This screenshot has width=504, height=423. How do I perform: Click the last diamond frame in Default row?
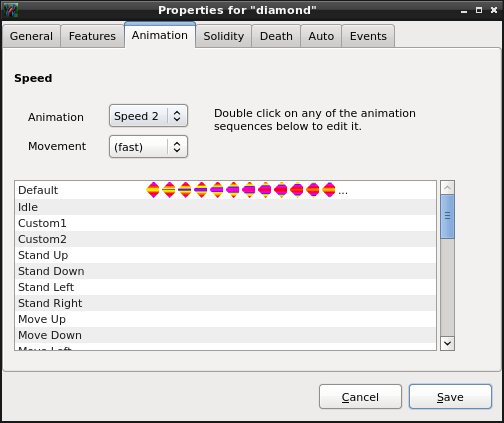[329, 190]
